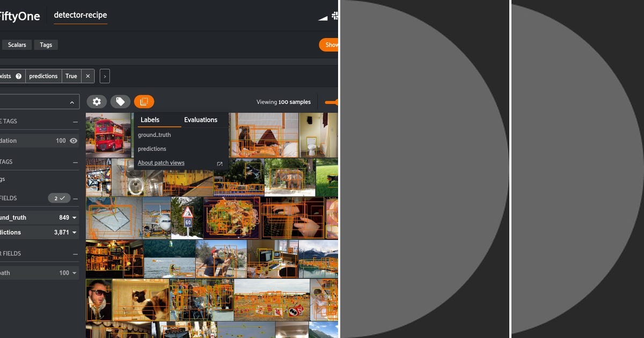Image resolution: width=644 pixels, height=338 pixels.
Task: Click the help icon on the exists filter chip
Action: (x=19, y=76)
